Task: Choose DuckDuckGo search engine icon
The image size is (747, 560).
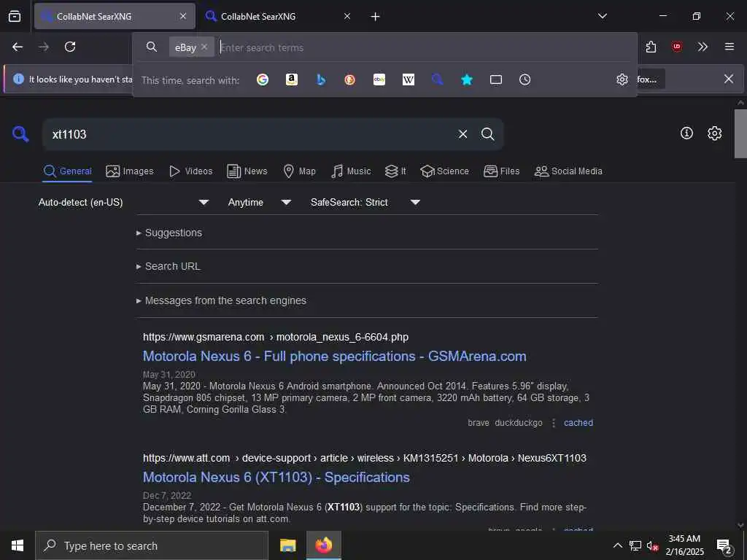Action: [349, 79]
